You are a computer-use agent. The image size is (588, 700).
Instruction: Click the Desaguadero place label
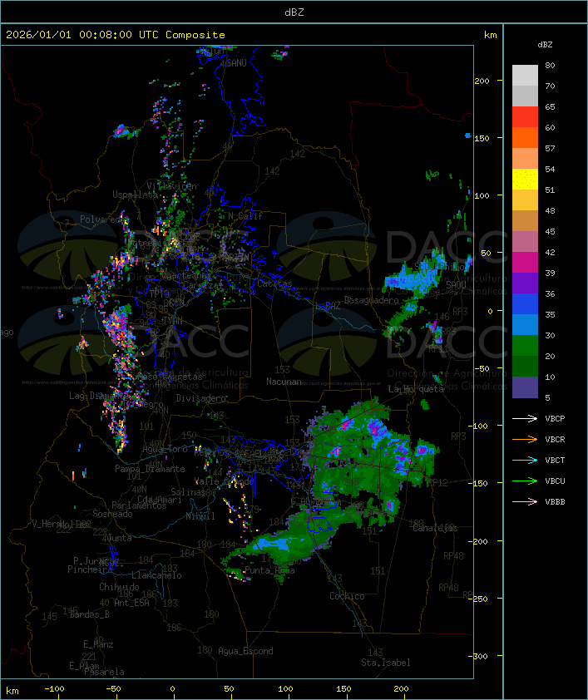tap(371, 300)
